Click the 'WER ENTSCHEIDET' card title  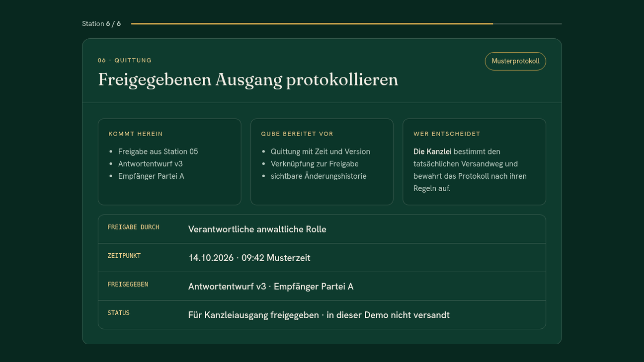click(x=447, y=134)
